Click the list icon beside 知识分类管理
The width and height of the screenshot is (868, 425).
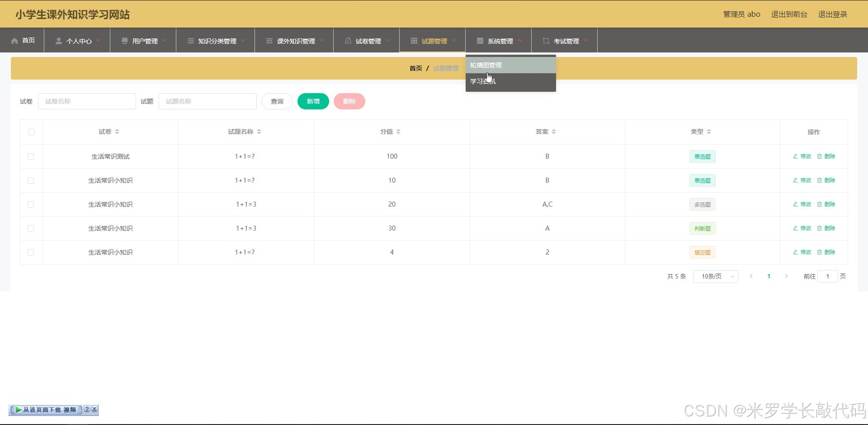coord(191,41)
